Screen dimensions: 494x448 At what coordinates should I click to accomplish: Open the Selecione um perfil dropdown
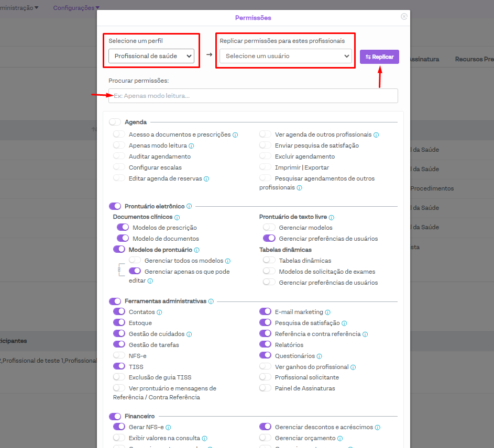click(x=151, y=56)
